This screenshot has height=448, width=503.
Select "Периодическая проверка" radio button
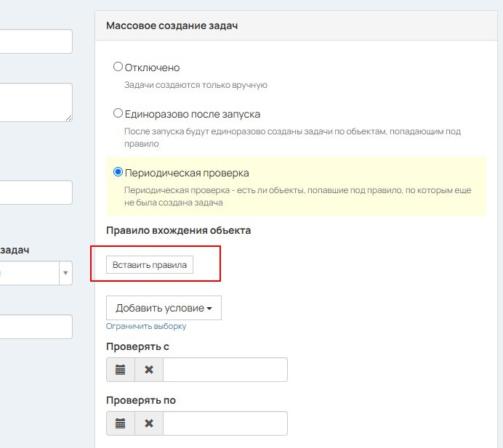pos(118,174)
